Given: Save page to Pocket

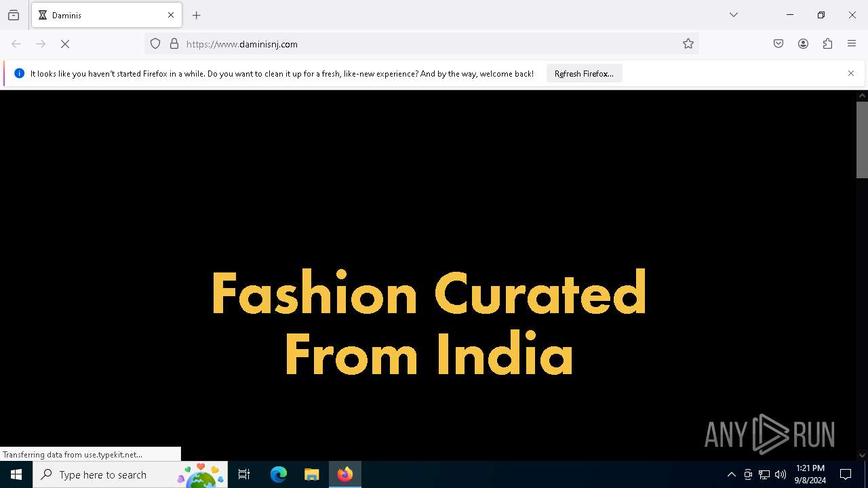Looking at the screenshot, I should (778, 44).
